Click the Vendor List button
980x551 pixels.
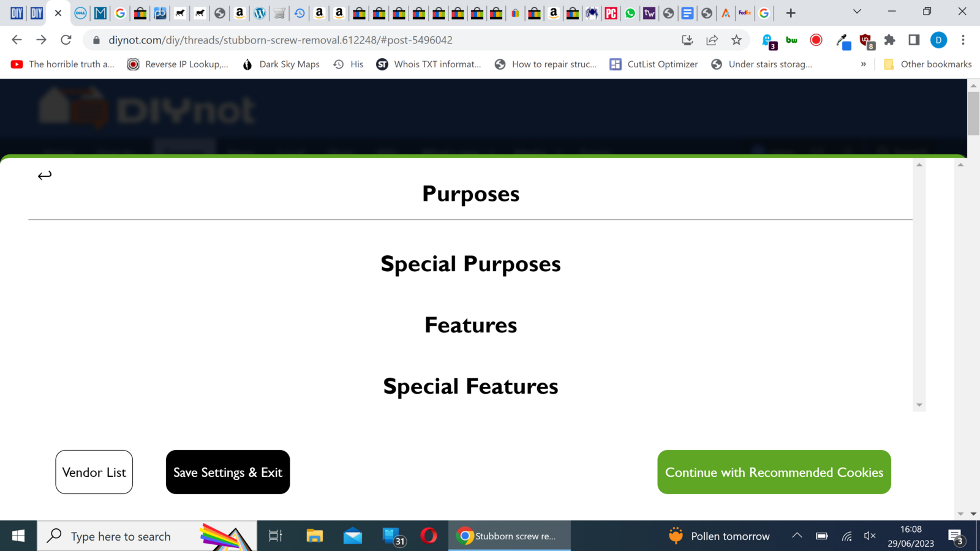(94, 472)
